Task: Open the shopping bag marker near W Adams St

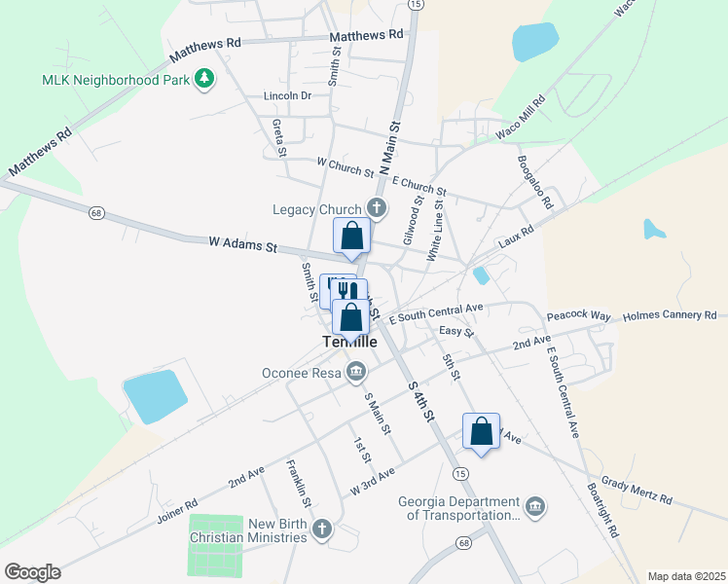Action: [x=352, y=236]
